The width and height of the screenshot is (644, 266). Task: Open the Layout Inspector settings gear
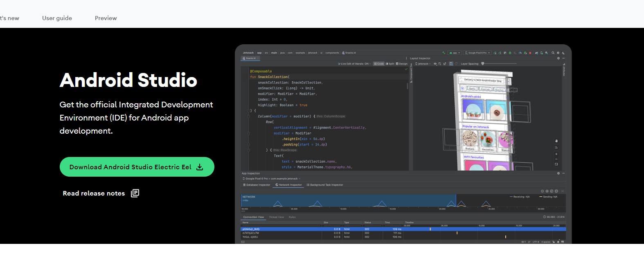(558, 58)
